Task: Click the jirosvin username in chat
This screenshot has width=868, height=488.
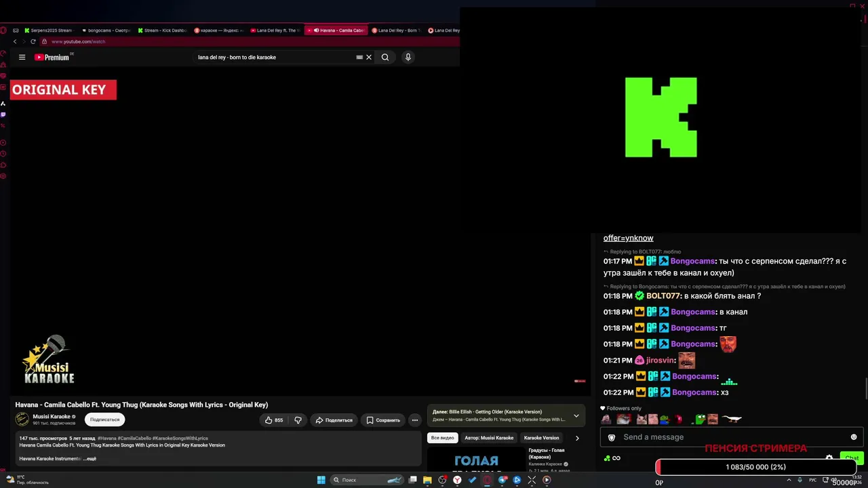Action: click(x=660, y=361)
